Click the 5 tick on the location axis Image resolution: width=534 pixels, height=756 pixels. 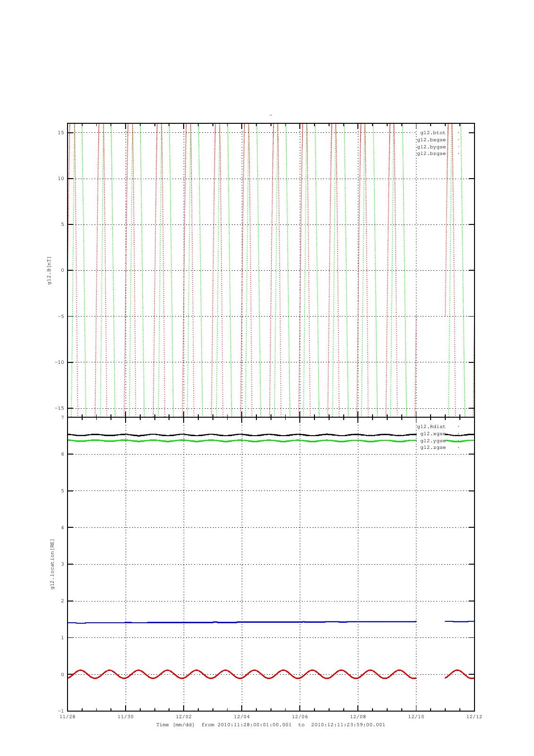[x=62, y=491]
